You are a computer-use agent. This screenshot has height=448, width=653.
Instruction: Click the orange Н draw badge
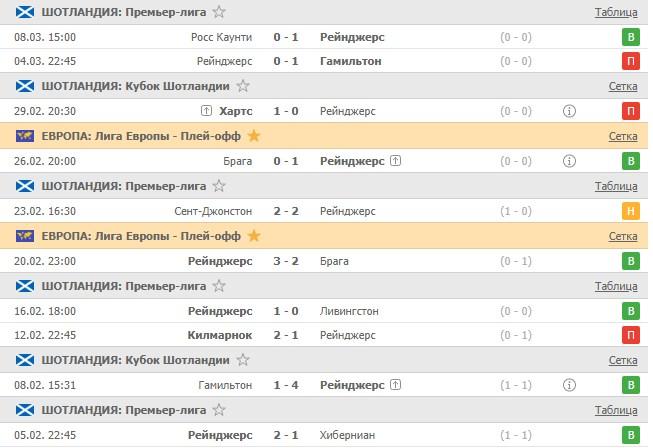(x=631, y=211)
